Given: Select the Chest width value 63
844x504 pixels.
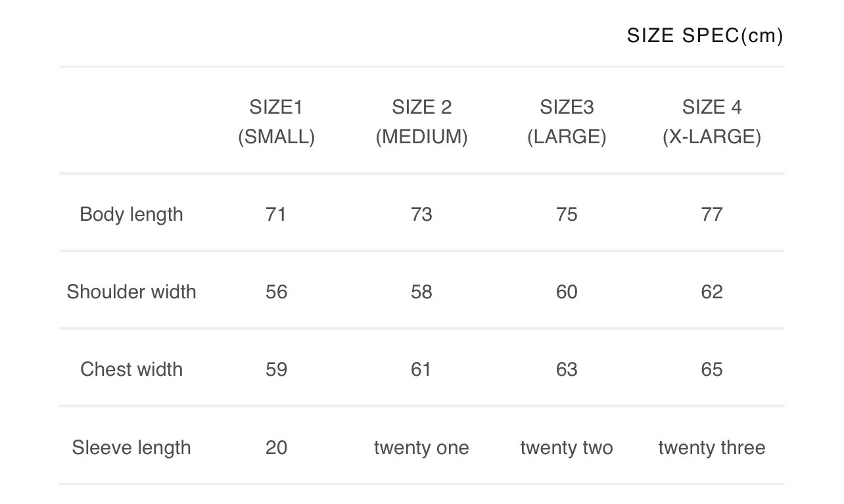Looking at the screenshot, I should pos(567,369).
